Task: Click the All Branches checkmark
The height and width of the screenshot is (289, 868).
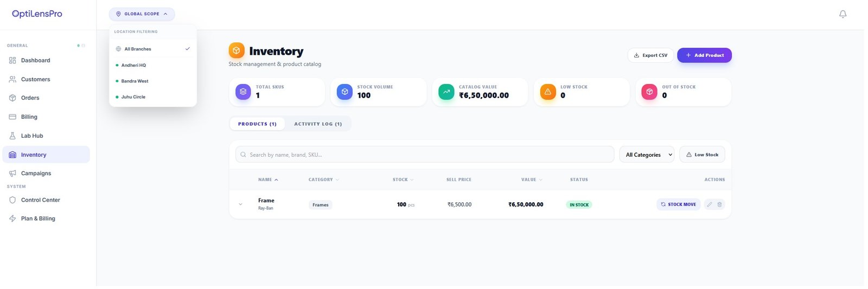Action: point(188,49)
